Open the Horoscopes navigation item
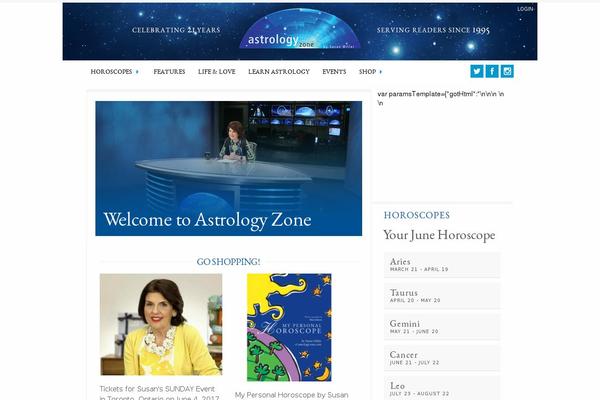Image resolution: width=600 pixels, height=400 pixels. pyautogui.click(x=111, y=72)
